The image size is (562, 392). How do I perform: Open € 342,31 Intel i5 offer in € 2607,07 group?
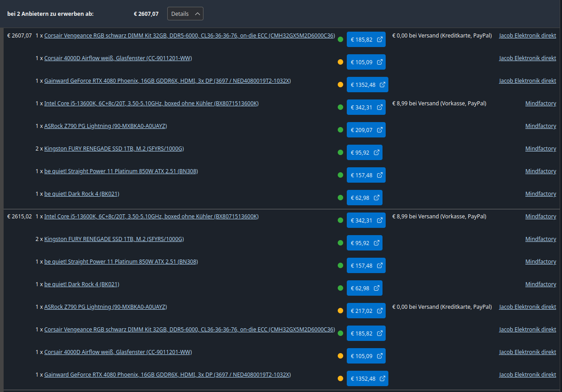coord(366,107)
